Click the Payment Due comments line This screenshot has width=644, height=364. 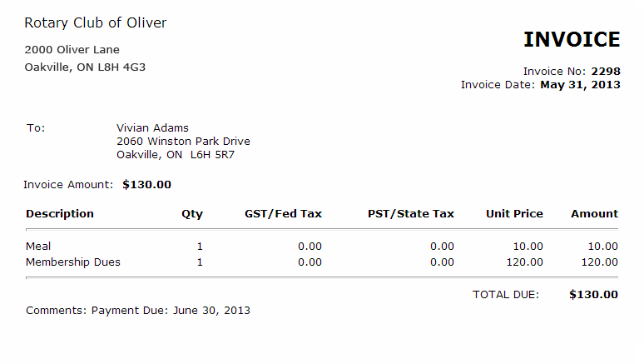(138, 310)
